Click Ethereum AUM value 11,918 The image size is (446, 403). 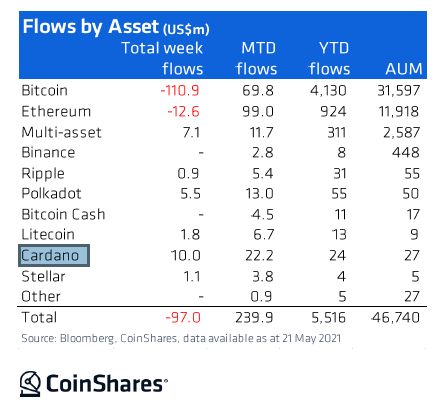(x=399, y=112)
